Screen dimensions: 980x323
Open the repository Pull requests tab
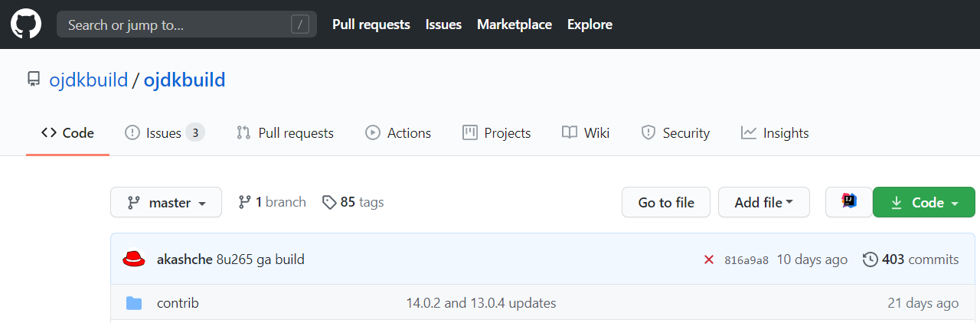(285, 133)
